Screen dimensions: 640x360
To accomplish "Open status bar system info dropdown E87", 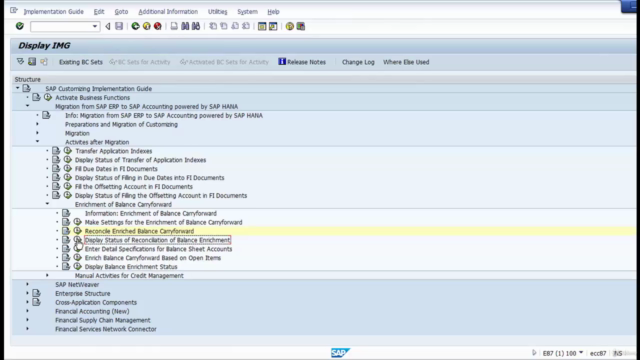I will [x=581, y=353].
